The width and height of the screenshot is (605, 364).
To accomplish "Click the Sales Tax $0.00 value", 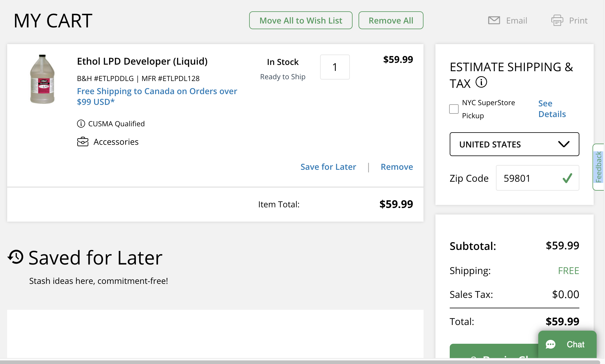I will pyautogui.click(x=565, y=294).
